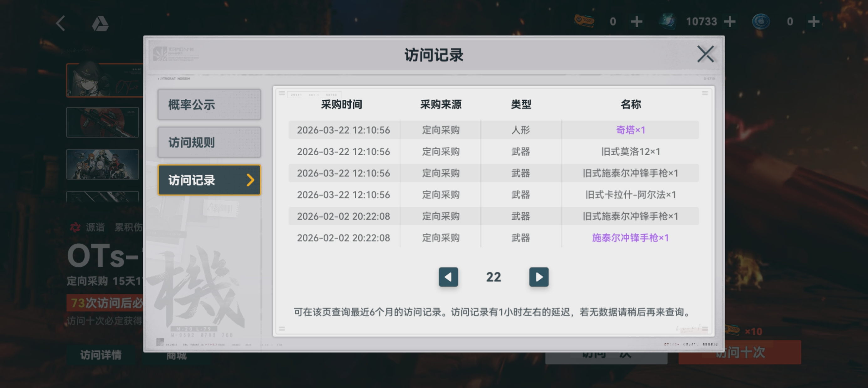
Task: Tap the 访问十次 red button
Action: point(740,352)
